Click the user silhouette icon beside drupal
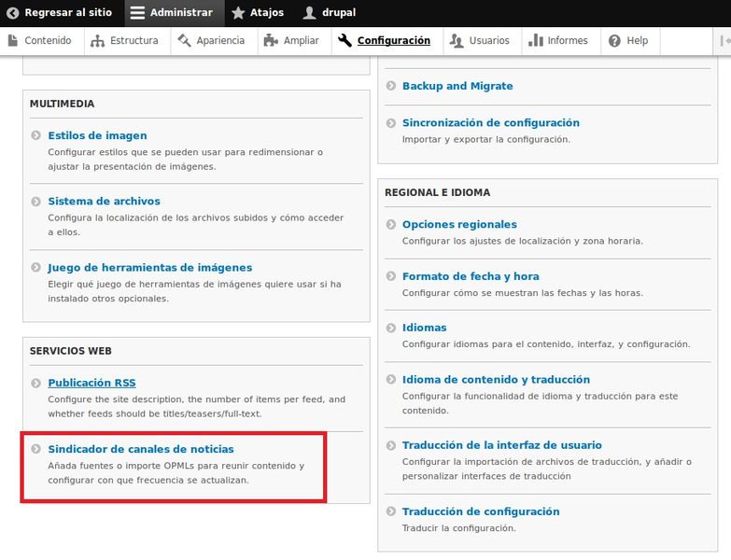The height and width of the screenshot is (560, 731). (309, 12)
